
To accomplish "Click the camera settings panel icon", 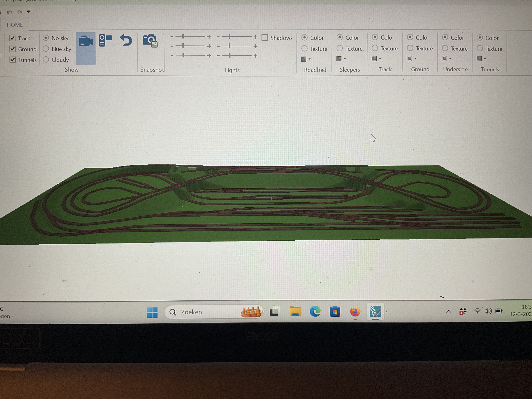I will pos(105,40).
